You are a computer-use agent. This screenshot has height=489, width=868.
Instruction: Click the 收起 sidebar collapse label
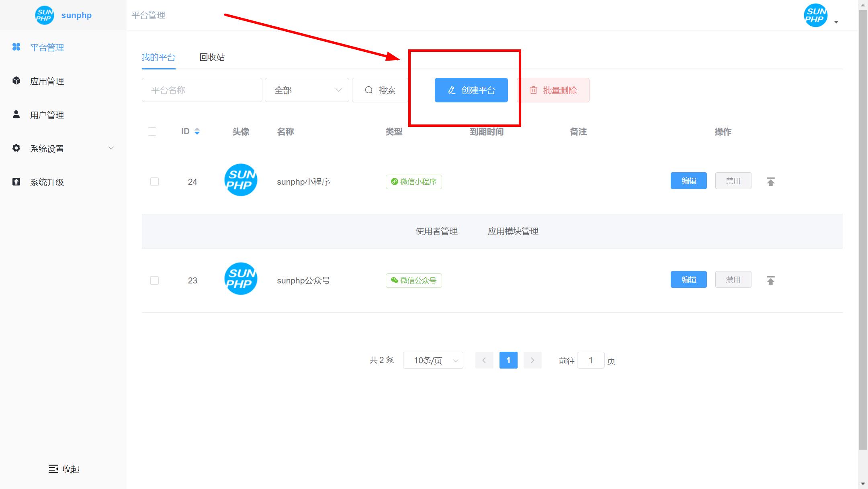pos(71,469)
